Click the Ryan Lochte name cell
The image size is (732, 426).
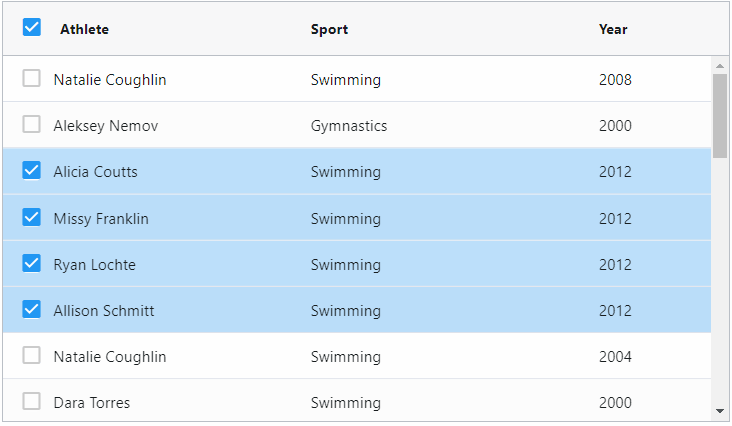click(x=94, y=265)
